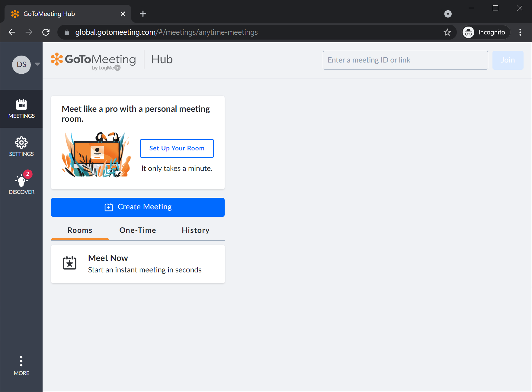Click the Create Meeting button
Image resolution: width=532 pixels, height=392 pixels.
pyautogui.click(x=138, y=207)
